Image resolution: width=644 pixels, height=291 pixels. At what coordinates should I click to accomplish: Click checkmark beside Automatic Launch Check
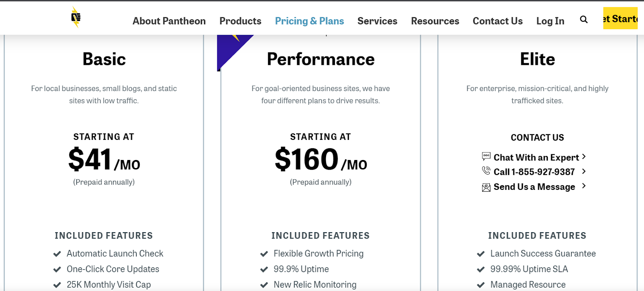tap(57, 254)
